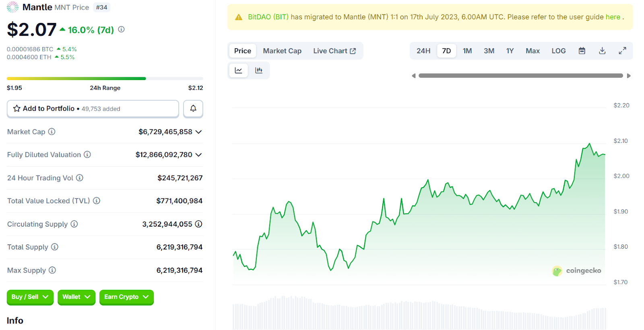Expand Fully Diluted Valuation details chevron
The image size is (644, 330).
[x=198, y=155]
